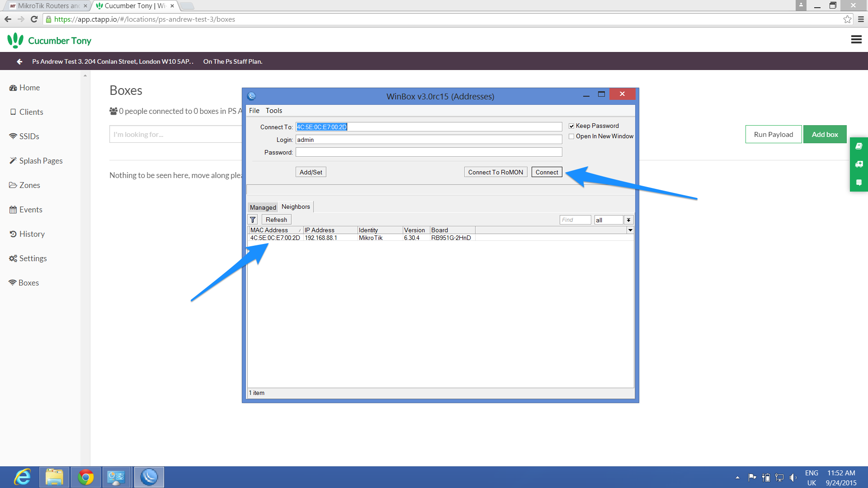This screenshot has width=868, height=488.
Task: Open Zones in the sidebar
Action: [25, 185]
